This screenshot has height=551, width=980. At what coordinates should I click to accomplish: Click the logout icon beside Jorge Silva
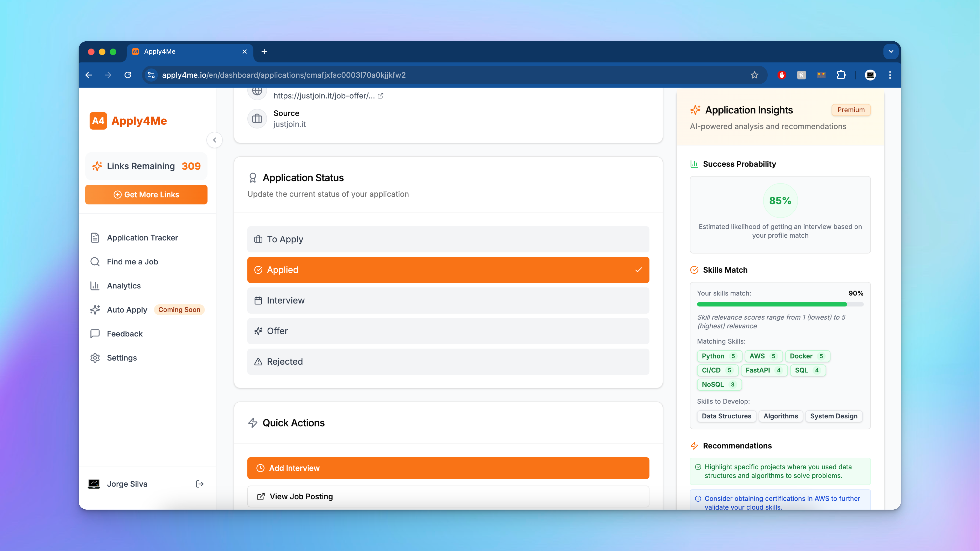199,484
